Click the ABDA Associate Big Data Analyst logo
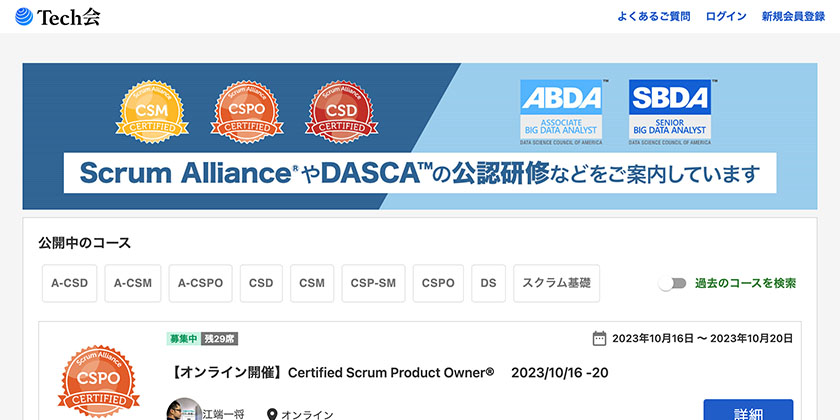 tap(562, 111)
